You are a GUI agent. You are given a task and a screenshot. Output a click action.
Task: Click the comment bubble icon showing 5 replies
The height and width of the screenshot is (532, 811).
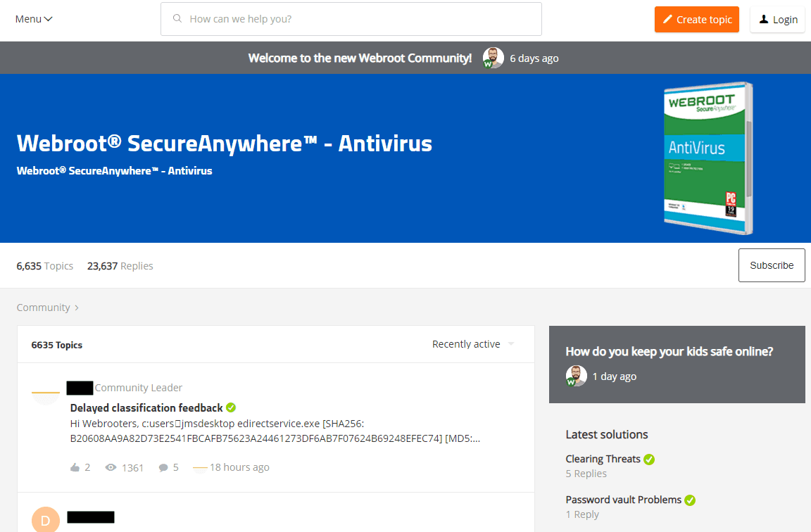pos(163,467)
